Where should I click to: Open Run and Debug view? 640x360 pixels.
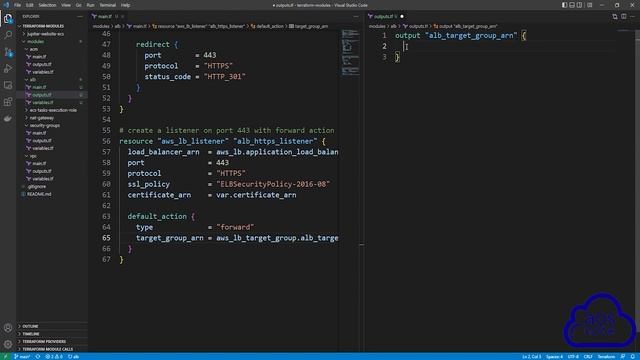[x=8, y=69]
